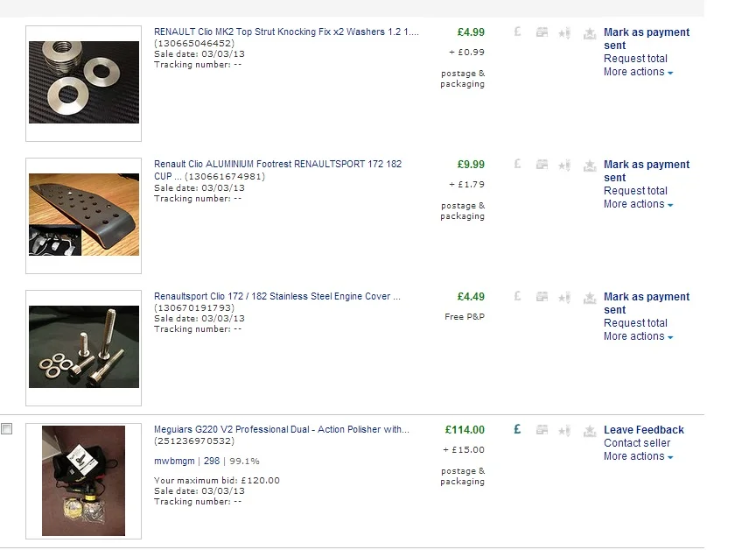Click the dispatched icon for the Meguiars polisher row

tap(542, 429)
